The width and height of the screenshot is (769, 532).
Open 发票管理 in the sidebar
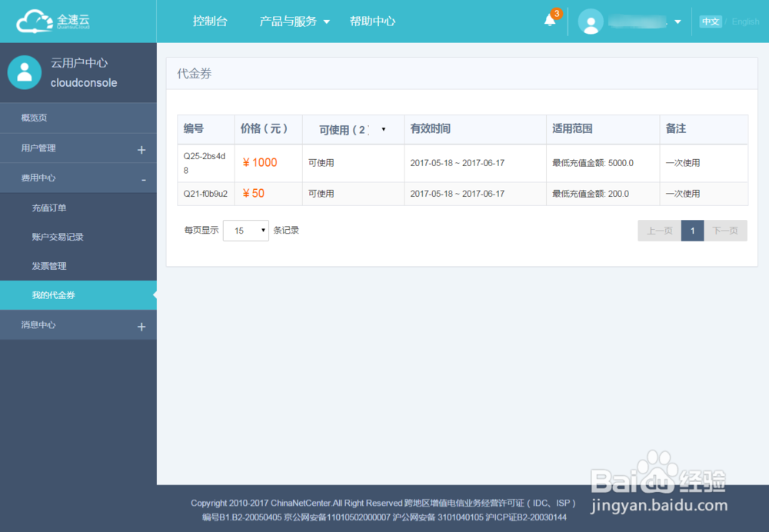point(48,266)
